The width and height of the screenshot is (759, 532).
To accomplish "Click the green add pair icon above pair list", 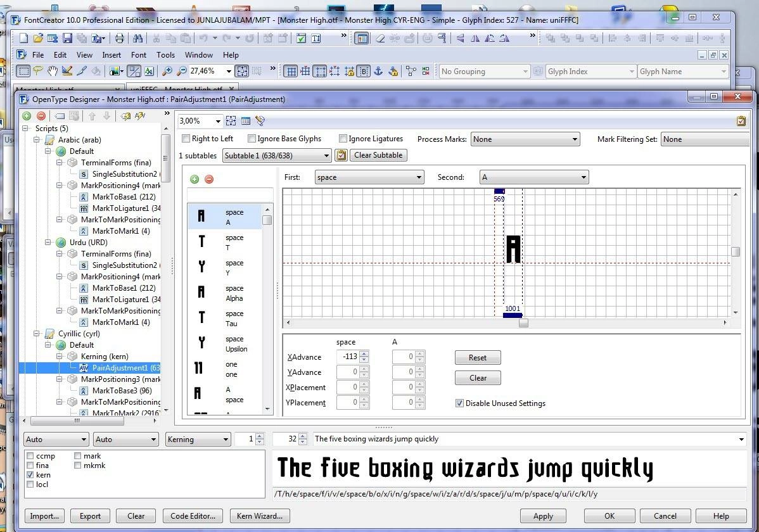I will 195,179.
